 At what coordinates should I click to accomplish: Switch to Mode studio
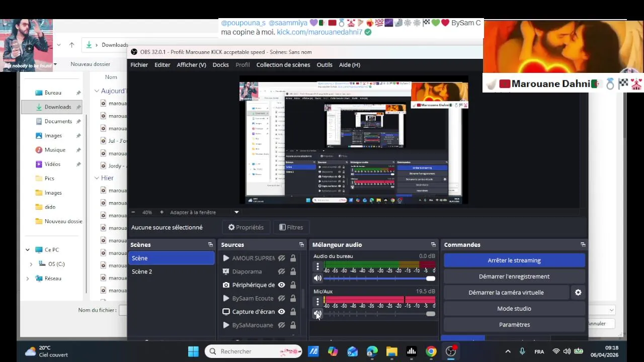click(514, 309)
